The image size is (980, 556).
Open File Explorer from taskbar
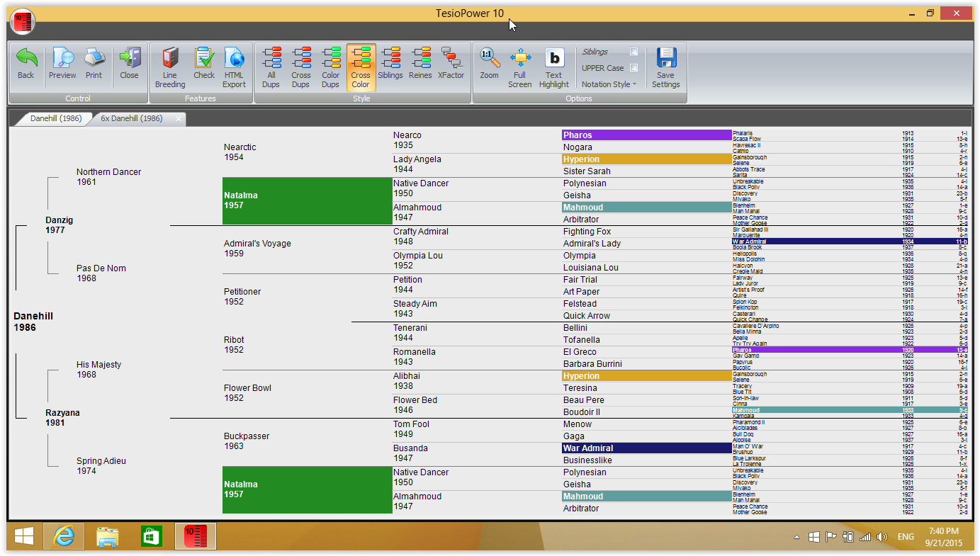pyautogui.click(x=107, y=537)
